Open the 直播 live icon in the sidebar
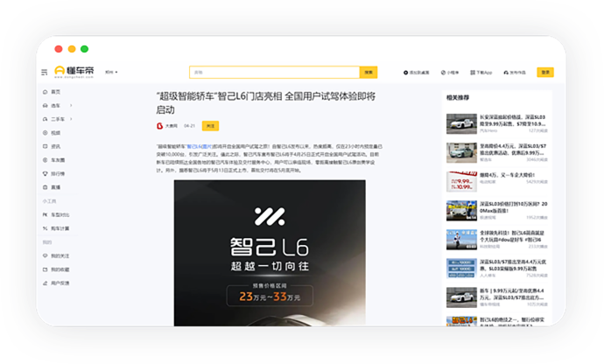The width and height of the screenshot is (604, 364). click(45, 187)
